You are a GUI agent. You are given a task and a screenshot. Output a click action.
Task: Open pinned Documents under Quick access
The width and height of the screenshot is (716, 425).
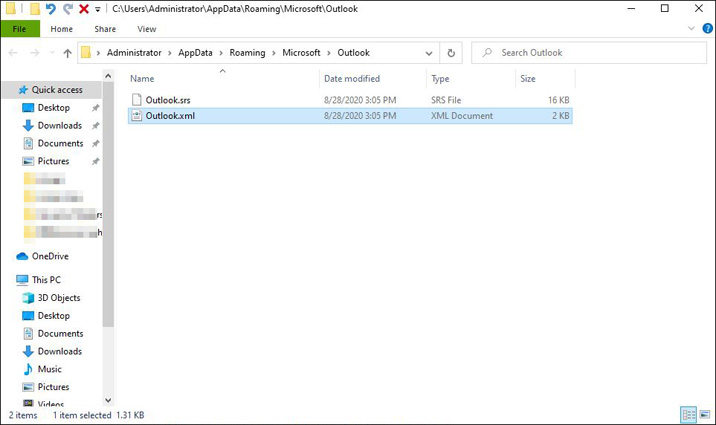pos(60,143)
